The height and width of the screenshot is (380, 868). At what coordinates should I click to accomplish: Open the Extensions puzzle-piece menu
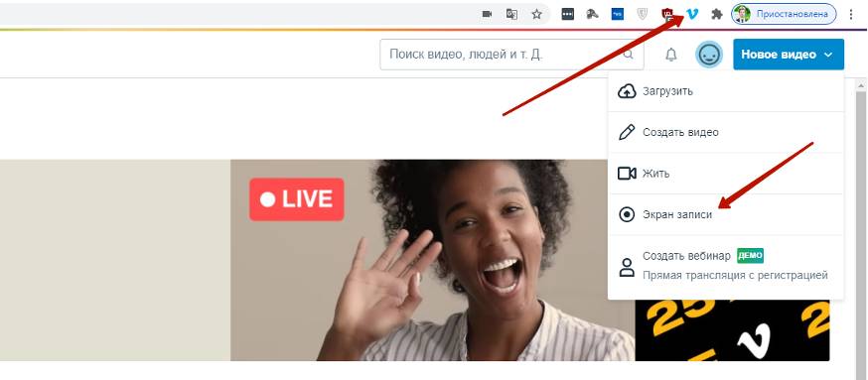[717, 14]
